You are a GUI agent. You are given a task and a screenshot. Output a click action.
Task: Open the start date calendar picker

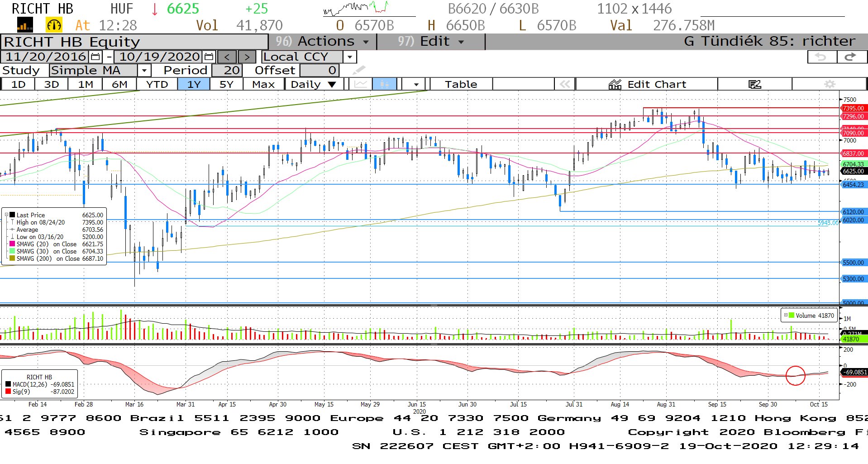(x=95, y=57)
